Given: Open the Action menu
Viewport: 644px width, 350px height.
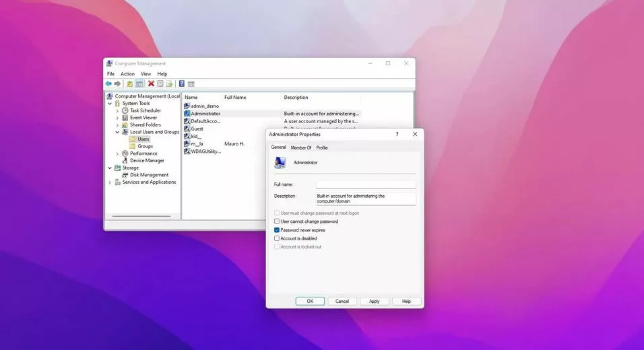Looking at the screenshot, I should pyautogui.click(x=127, y=74).
